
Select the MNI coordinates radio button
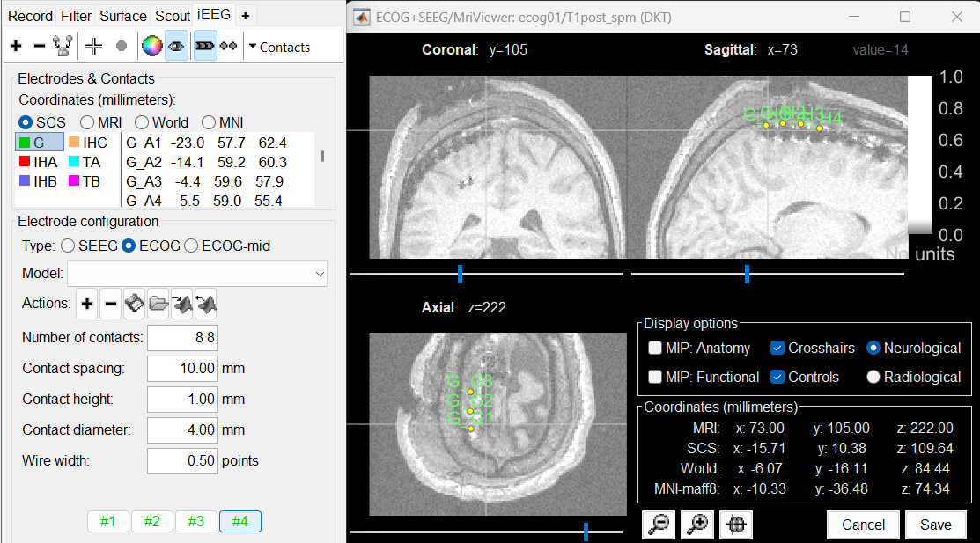(210, 122)
